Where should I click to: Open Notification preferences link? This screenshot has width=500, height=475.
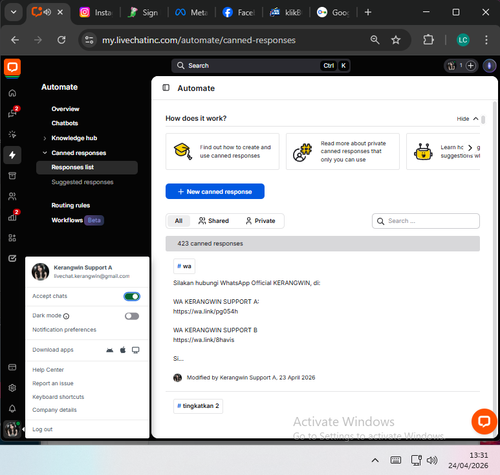64,330
